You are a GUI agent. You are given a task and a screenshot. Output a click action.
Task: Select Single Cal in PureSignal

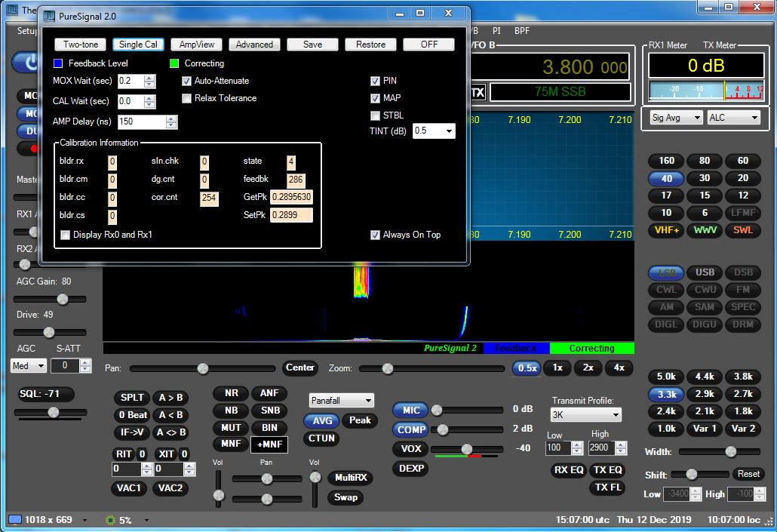pos(138,45)
